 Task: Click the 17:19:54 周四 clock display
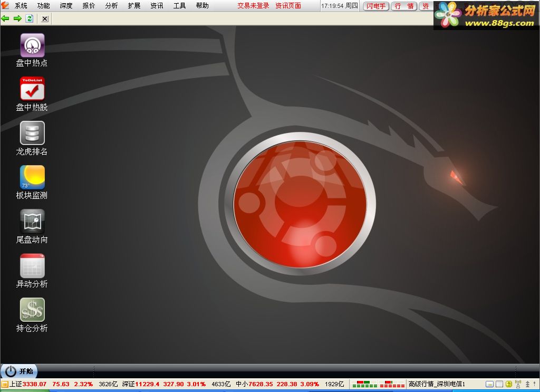pos(340,6)
